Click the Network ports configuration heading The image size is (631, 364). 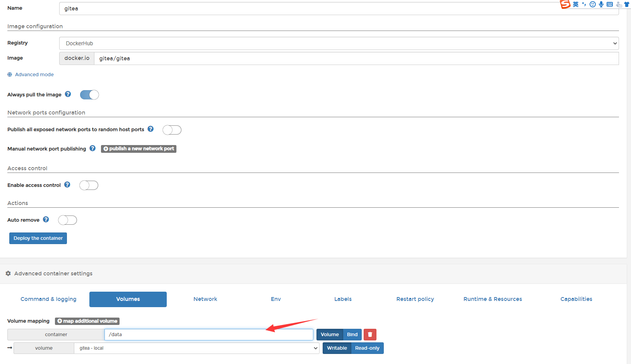click(x=46, y=113)
